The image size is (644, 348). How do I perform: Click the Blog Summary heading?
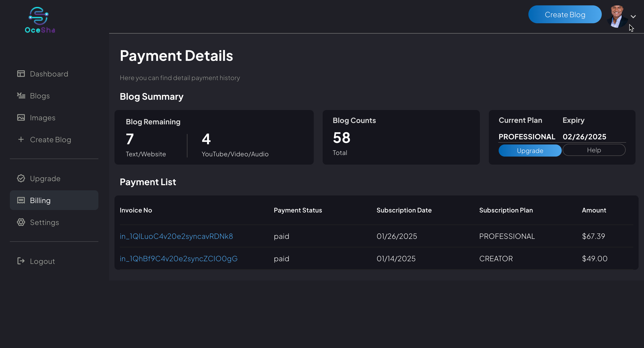[152, 96]
